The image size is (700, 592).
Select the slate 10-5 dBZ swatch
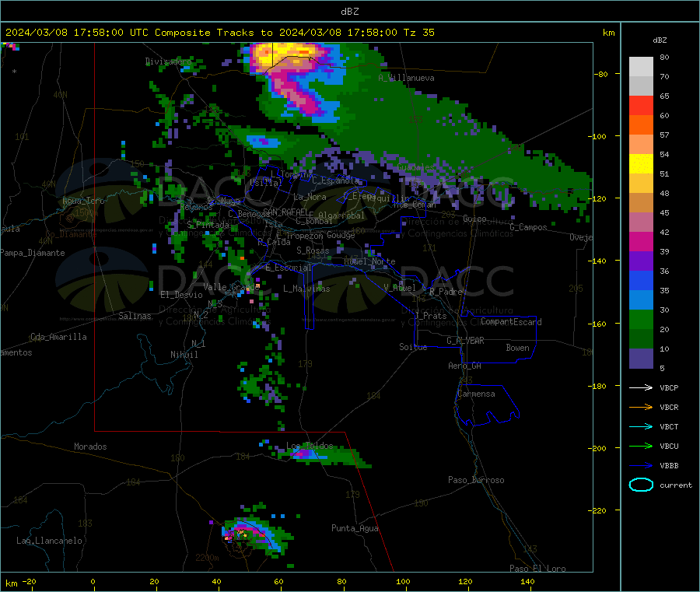(641, 358)
